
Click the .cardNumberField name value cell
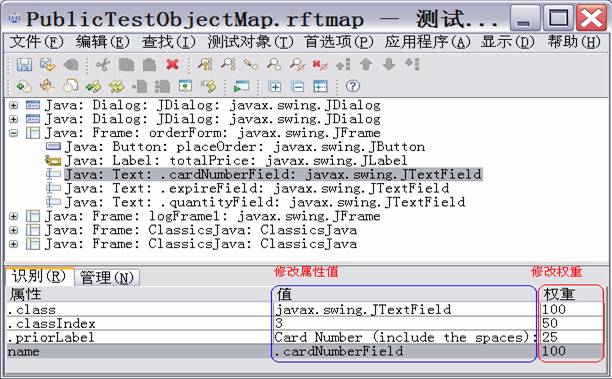[x=404, y=351]
